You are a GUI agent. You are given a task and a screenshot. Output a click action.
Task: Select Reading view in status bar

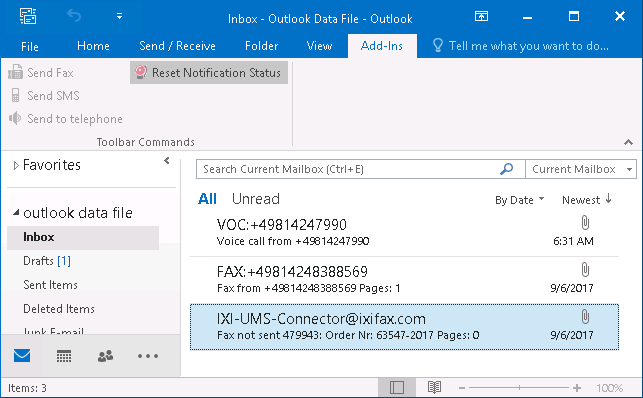pyautogui.click(x=434, y=387)
